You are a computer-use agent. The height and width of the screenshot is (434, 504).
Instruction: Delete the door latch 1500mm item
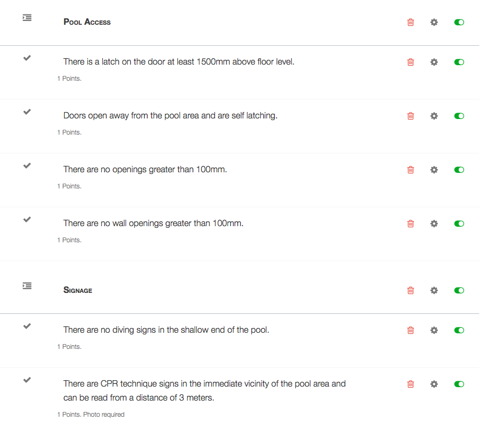(411, 62)
